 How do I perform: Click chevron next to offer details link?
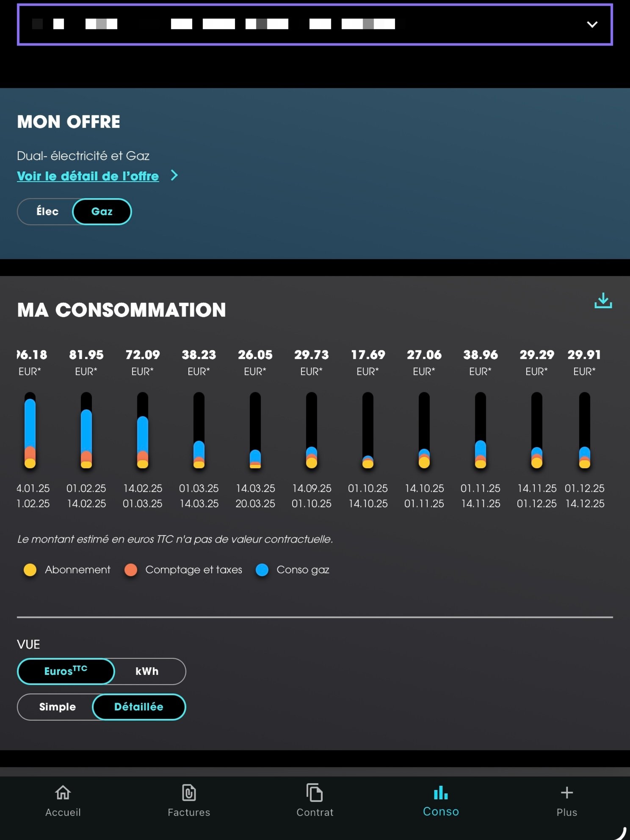tap(174, 176)
